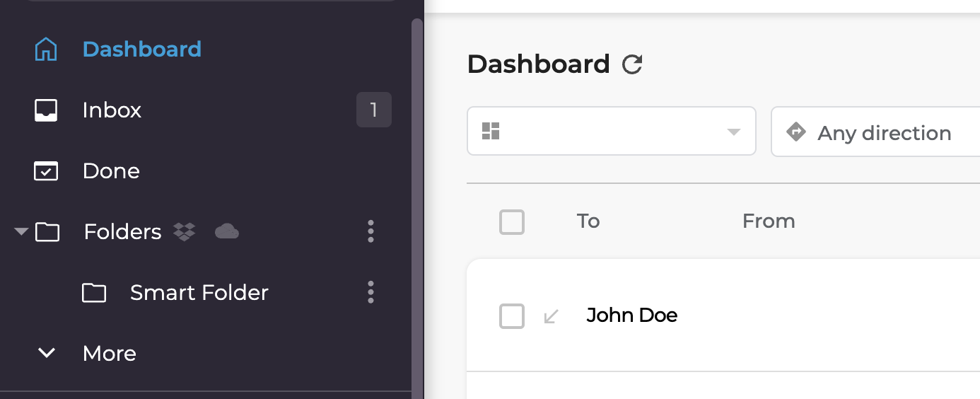The width and height of the screenshot is (980, 399).
Task: Click the Inbox tray icon
Action: pos(46,110)
